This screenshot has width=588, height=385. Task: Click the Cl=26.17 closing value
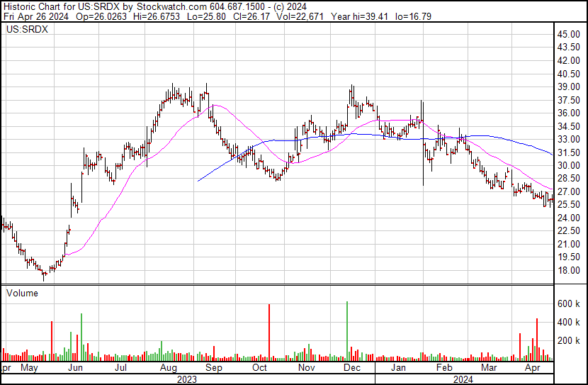coord(251,16)
